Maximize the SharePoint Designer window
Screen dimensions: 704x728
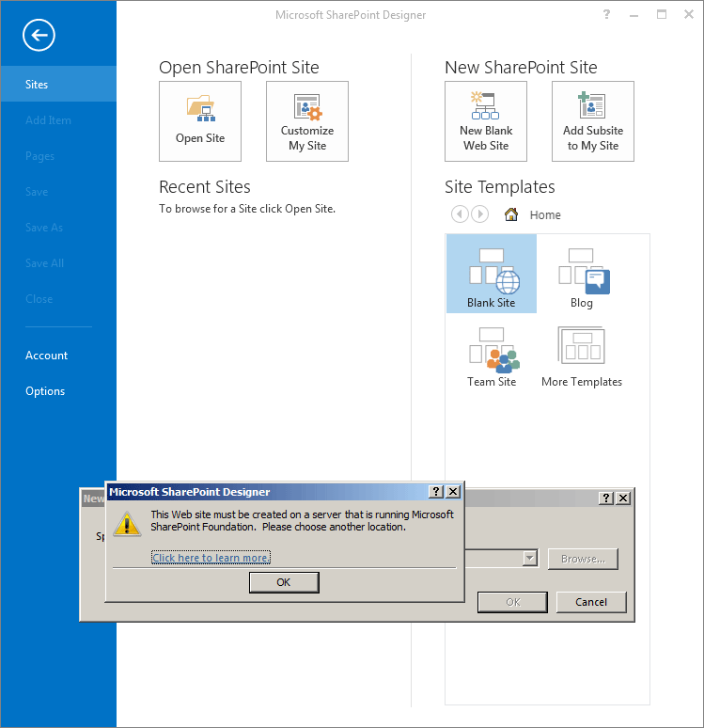(x=662, y=14)
